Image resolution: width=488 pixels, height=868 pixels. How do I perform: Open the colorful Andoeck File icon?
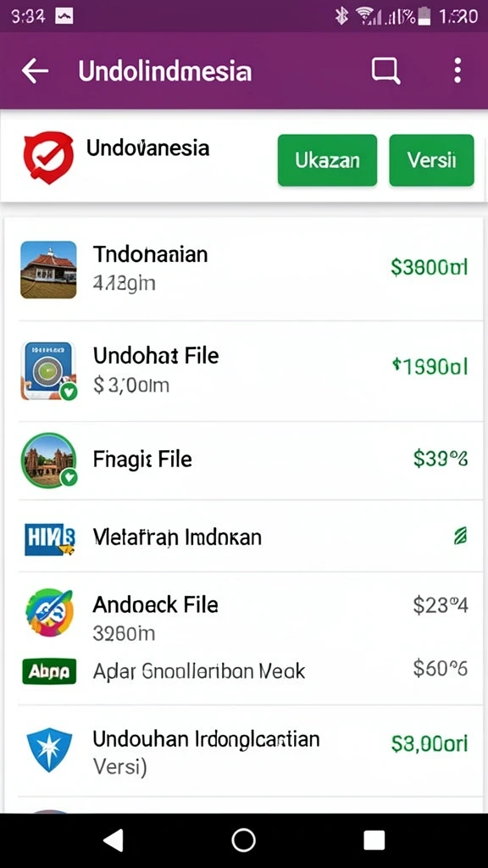click(49, 613)
